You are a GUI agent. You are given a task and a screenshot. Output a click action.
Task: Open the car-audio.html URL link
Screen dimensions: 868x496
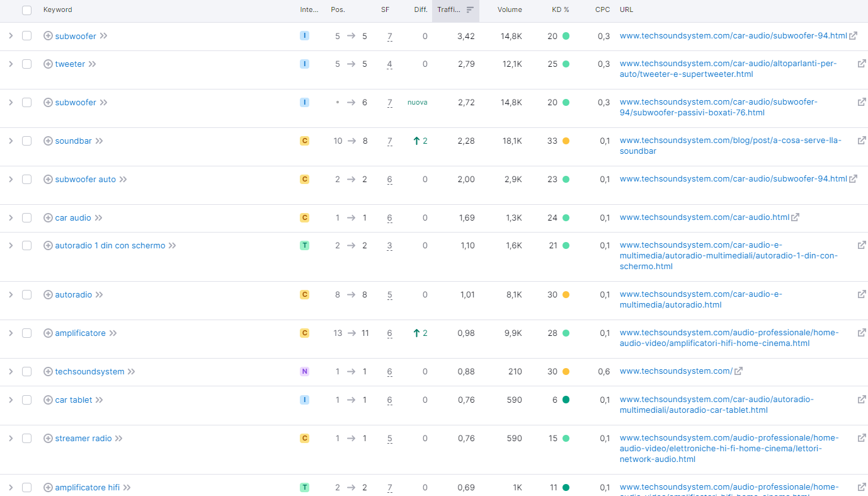tap(704, 217)
